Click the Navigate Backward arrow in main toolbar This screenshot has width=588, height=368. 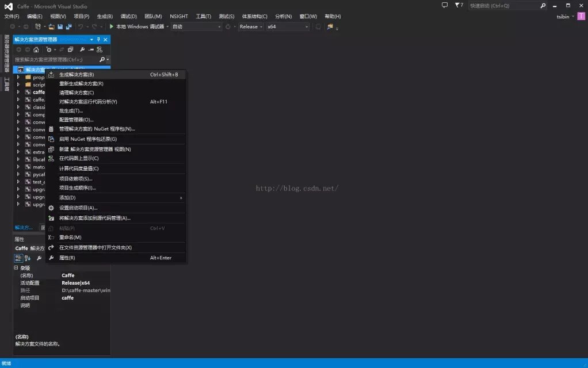(x=13, y=26)
